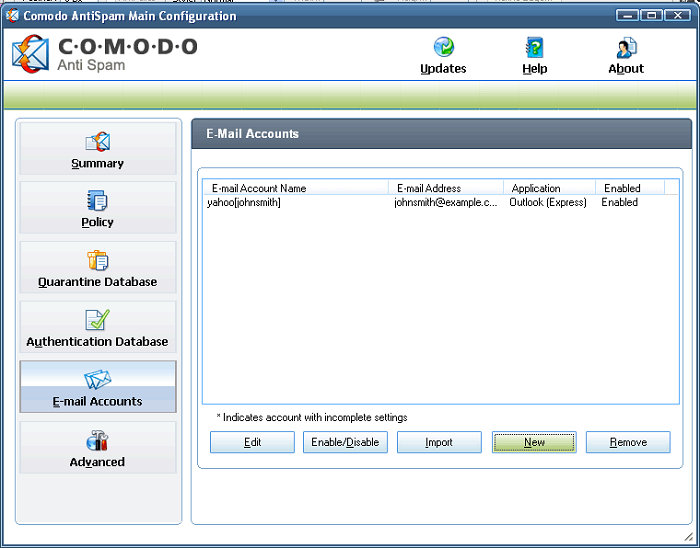Viewport: 700px width, 548px height.
Task: Click the Enable/Disable button
Action: point(345,442)
